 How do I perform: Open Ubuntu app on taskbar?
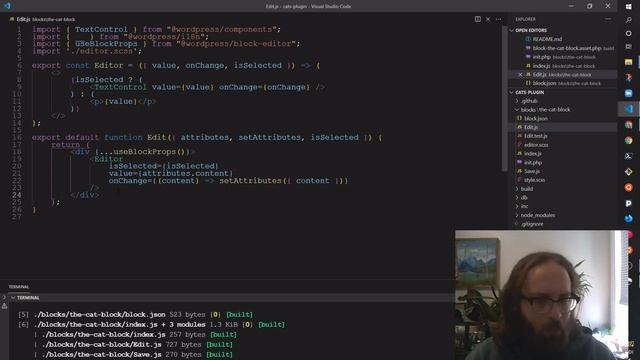point(629,187)
